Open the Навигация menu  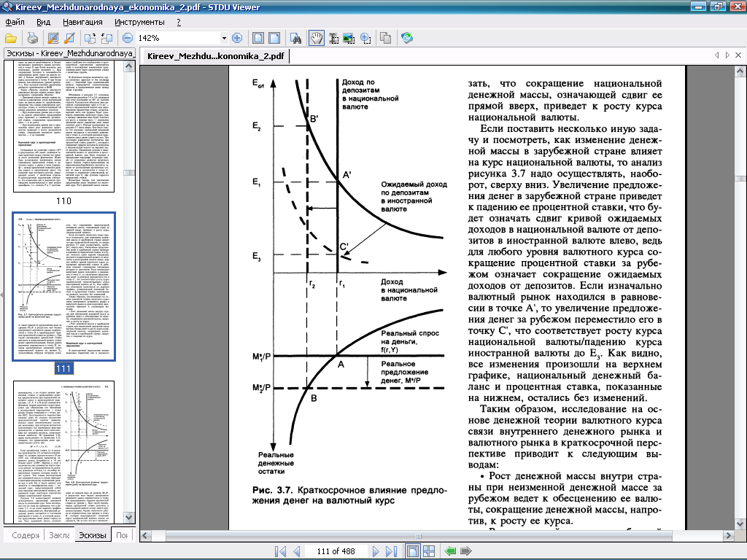pyautogui.click(x=82, y=22)
